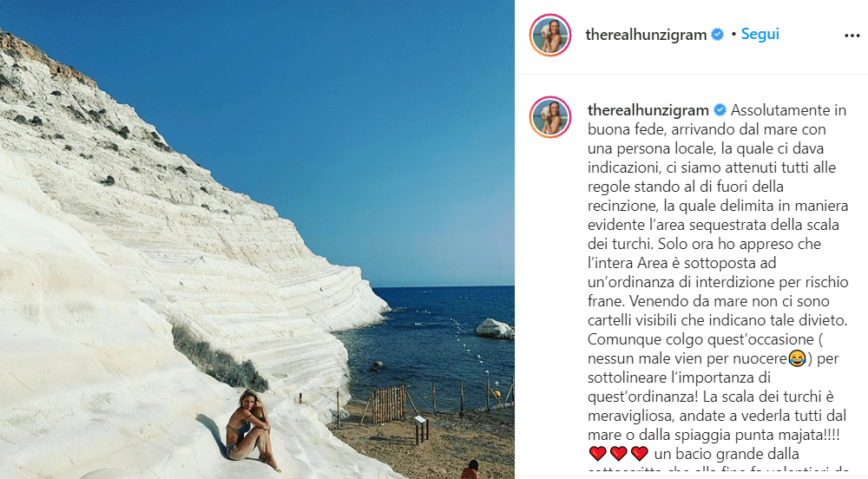Open the profile avatar beside the caption
The image size is (868, 479).
[x=550, y=116]
